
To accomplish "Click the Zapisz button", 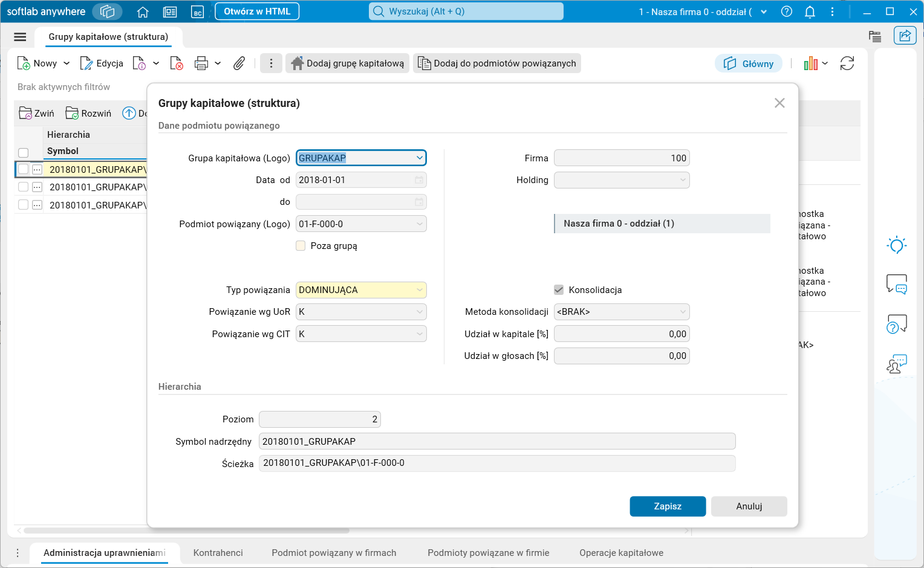I will pos(668,506).
